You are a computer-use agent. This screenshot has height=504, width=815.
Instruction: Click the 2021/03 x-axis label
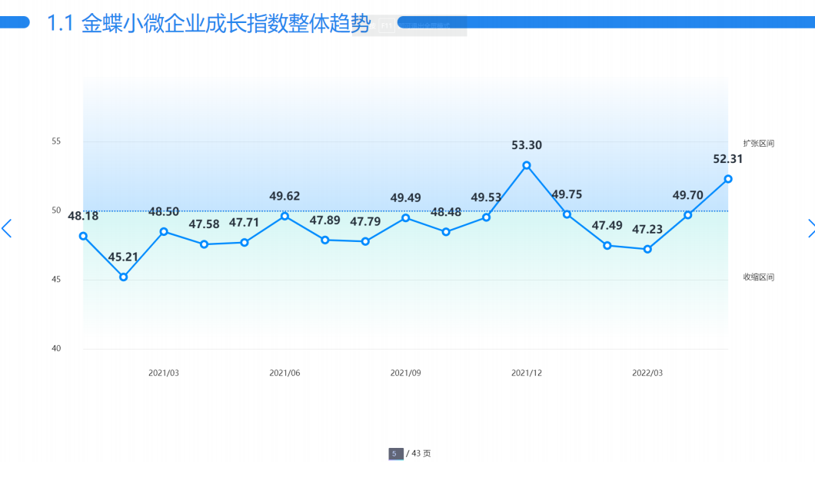coord(164,373)
